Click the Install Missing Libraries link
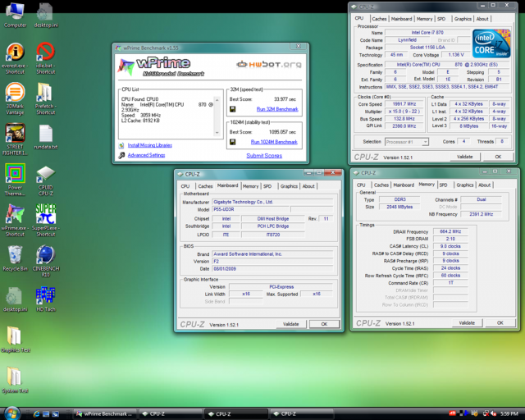The height and width of the screenshot is (420, 525). (149, 145)
